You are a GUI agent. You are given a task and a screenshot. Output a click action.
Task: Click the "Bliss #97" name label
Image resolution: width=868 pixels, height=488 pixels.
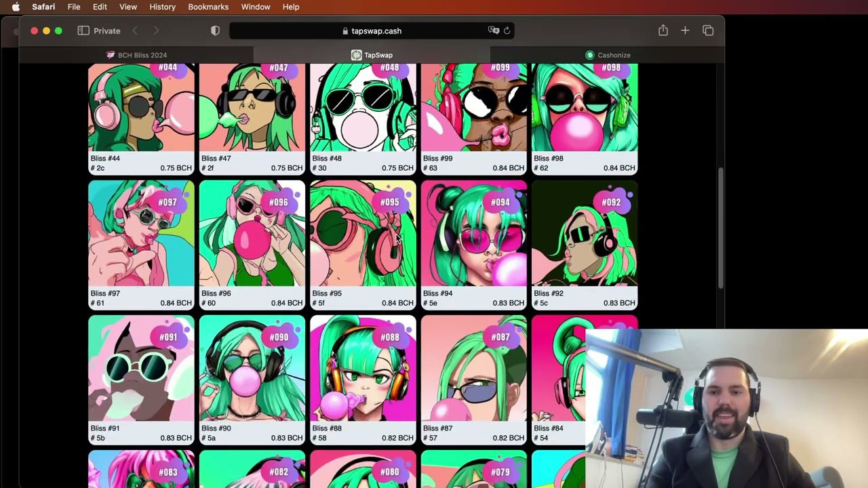(x=105, y=293)
